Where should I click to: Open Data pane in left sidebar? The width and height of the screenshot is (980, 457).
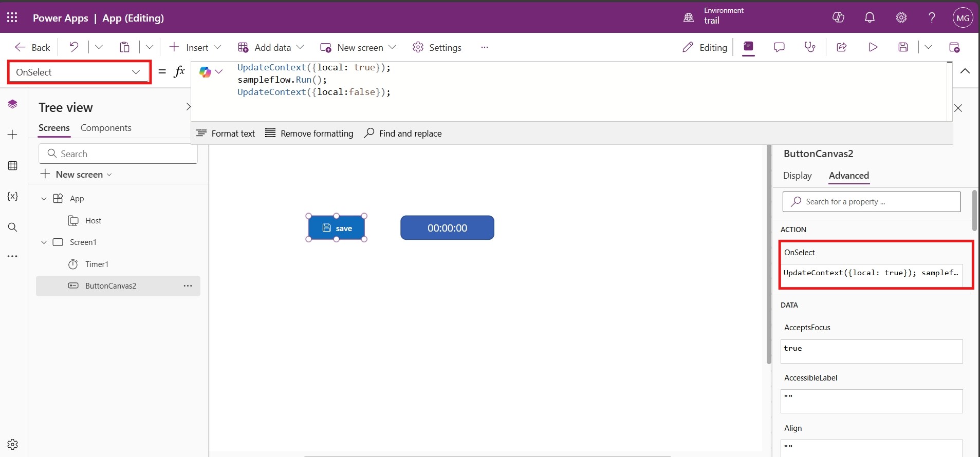[x=13, y=165]
